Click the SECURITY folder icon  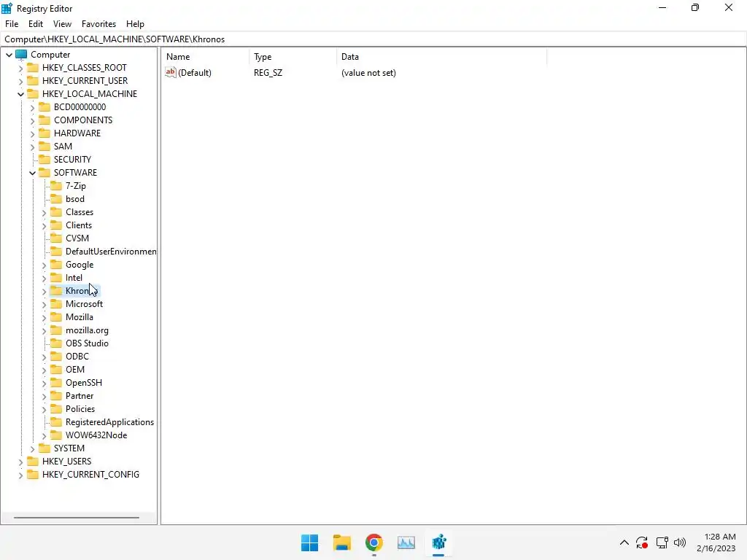[44, 159]
